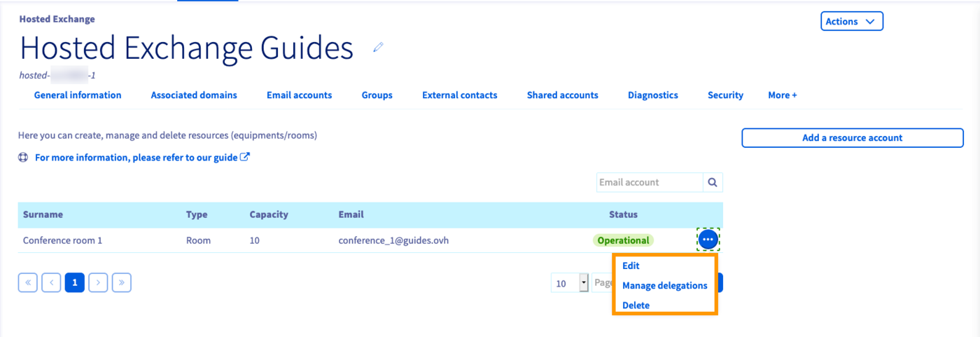Click the search magnifier icon

713,182
